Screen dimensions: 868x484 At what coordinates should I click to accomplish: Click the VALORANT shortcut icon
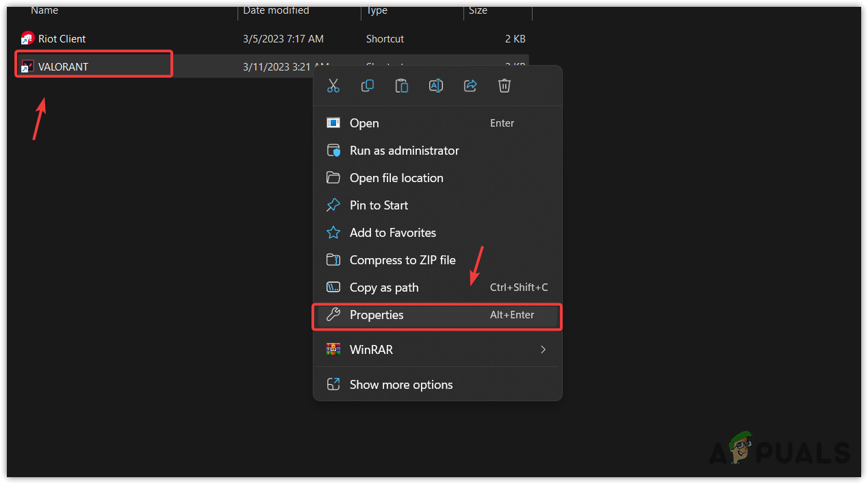(27, 66)
